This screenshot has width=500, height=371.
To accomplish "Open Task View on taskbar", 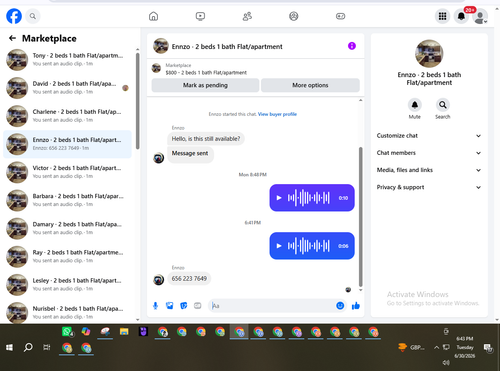I will 47,348.
